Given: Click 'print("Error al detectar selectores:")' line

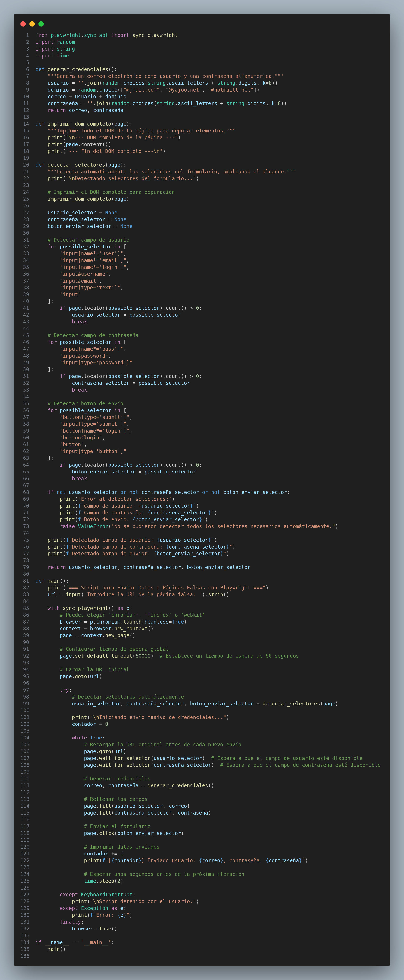Looking at the screenshot, I should click(117, 499).
